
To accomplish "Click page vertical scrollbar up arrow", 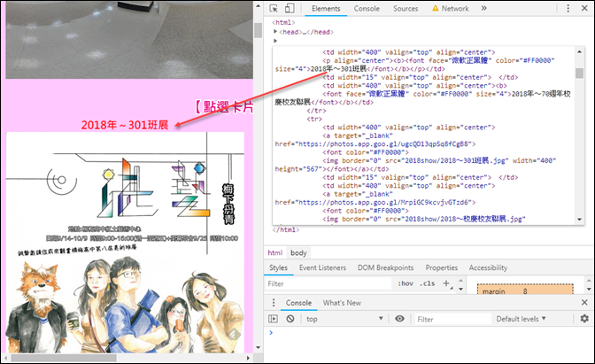I will click(258, 6).
